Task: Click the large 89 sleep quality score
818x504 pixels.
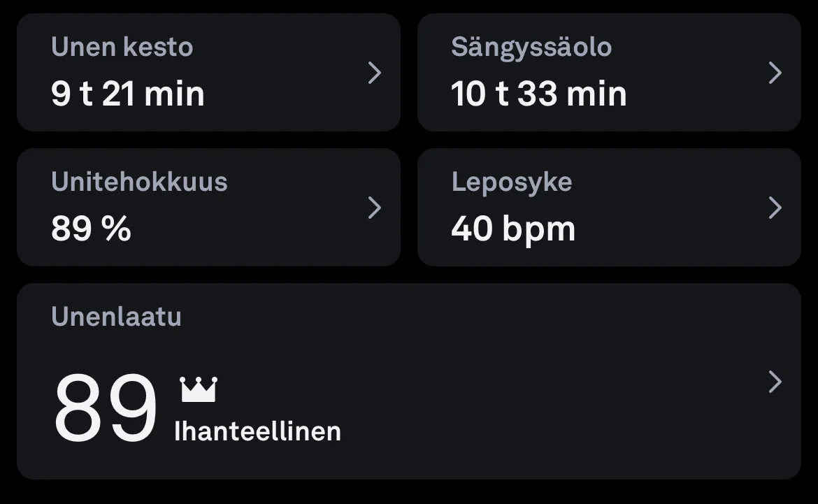Action: pos(105,410)
